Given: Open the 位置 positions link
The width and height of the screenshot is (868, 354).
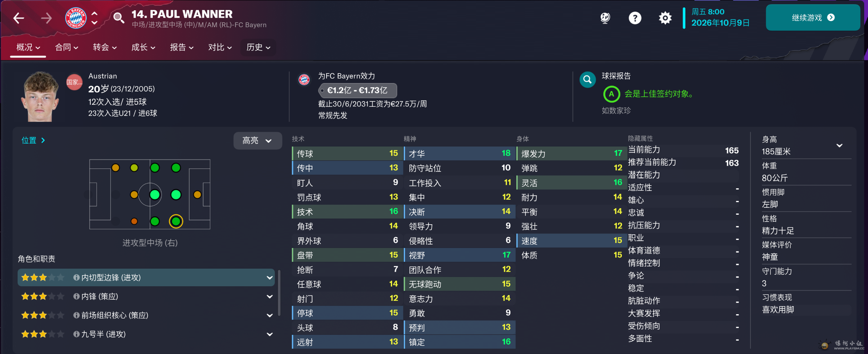Looking at the screenshot, I should (x=33, y=140).
